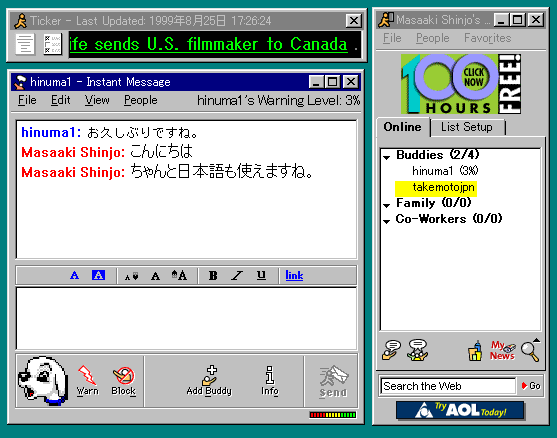Screen dimensions: 557x438
Task: Open the My News icon
Action: pyautogui.click(x=502, y=350)
